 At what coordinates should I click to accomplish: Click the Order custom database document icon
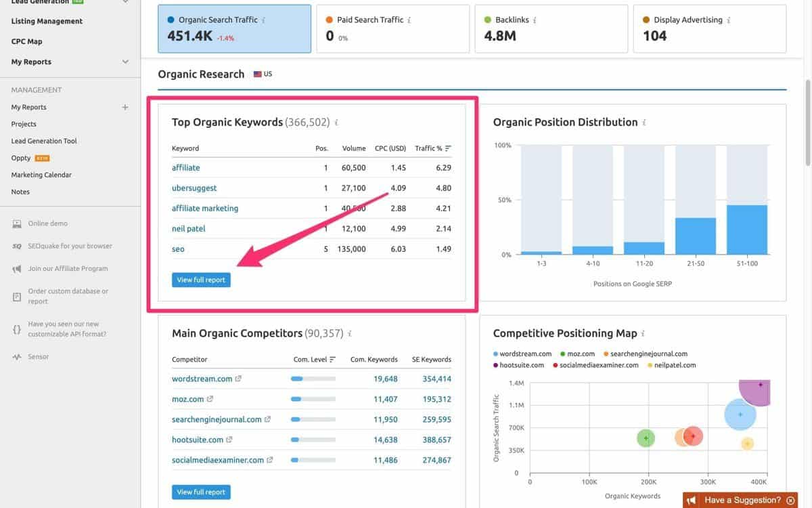[17, 297]
